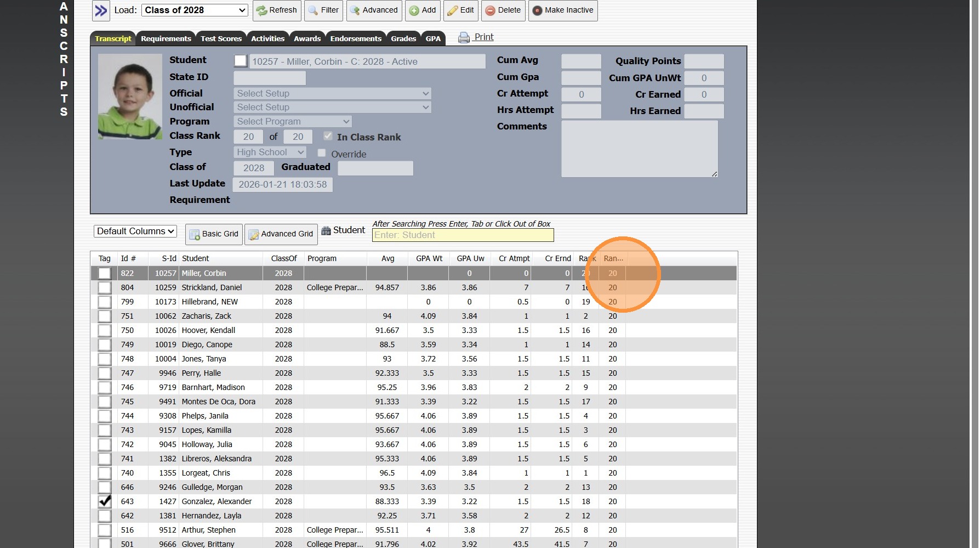Sort the grid by the GPA Wt column header
Image resolution: width=980 pixels, height=548 pixels.
[429, 258]
